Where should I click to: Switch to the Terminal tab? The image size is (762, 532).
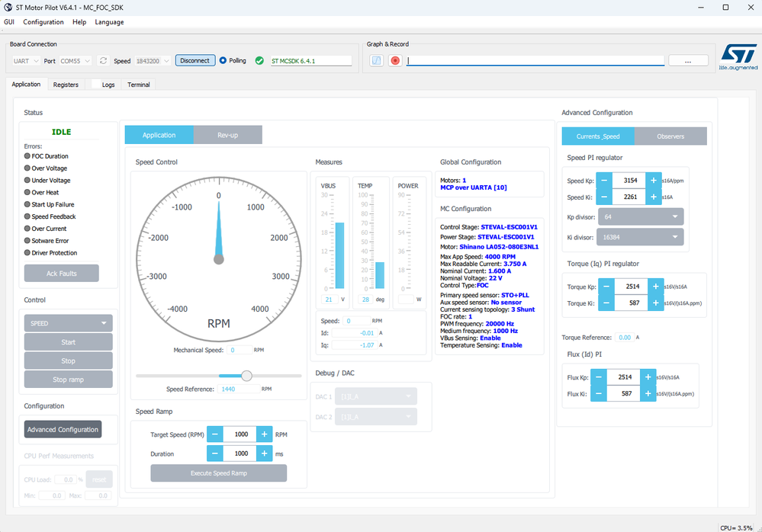pos(139,85)
